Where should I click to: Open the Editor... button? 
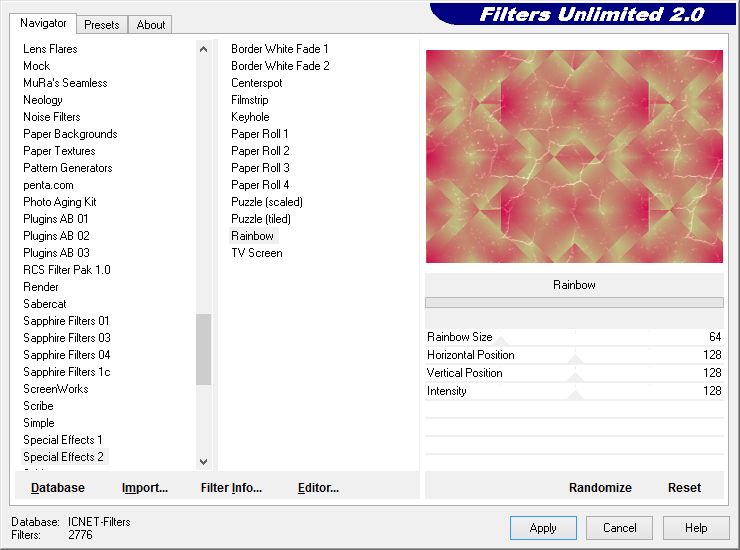pyautogui.click(x=318, y=488)
